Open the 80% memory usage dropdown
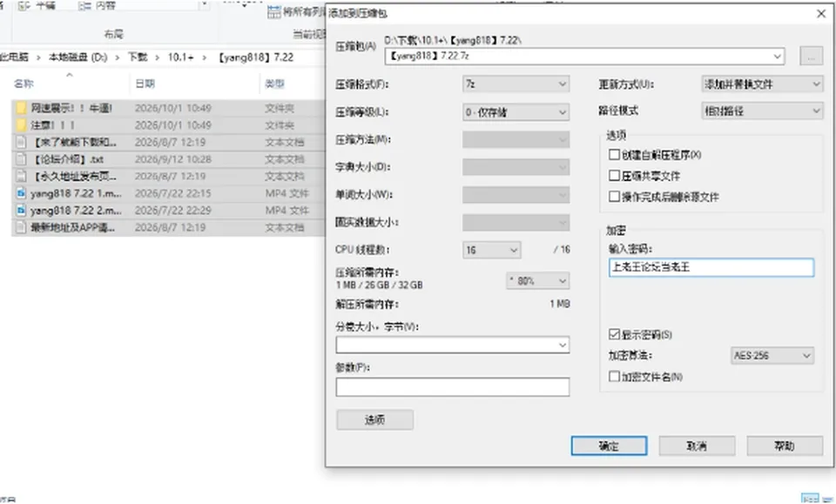Viewport: 836px width, 504px height. pos(537,281)
